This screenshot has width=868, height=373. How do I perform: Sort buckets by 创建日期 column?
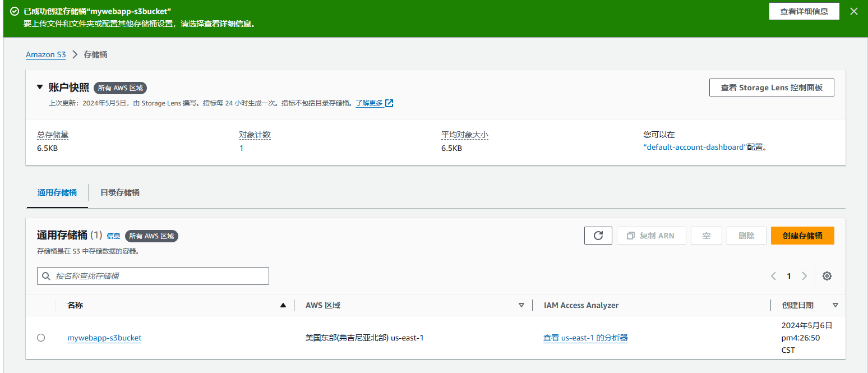[835, 305]
